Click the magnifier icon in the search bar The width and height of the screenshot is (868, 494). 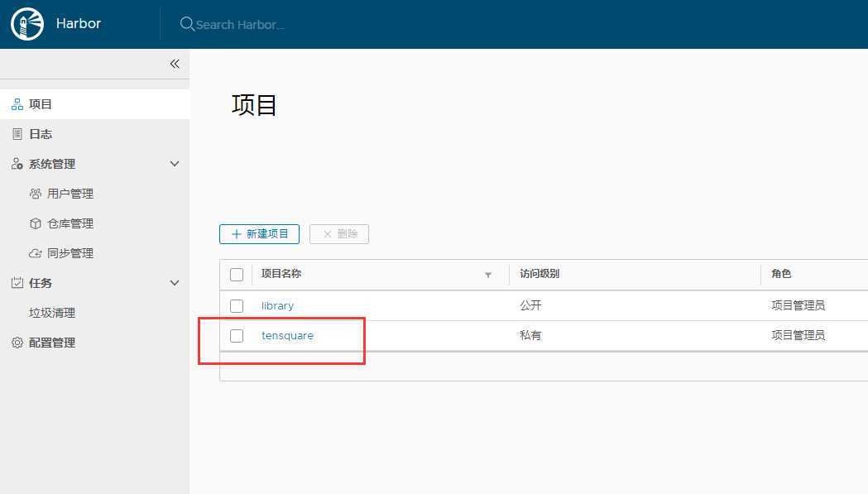point(186,24)
